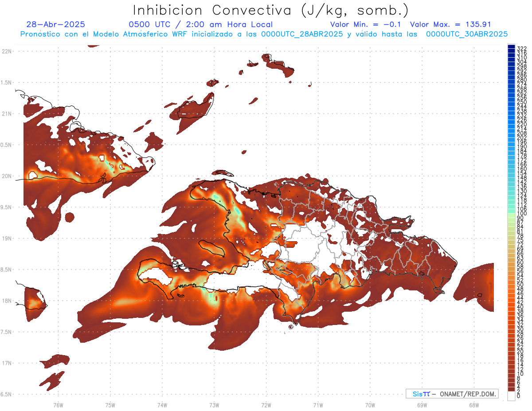Click the "70W" longitude label
This screenshot has height=411, width=532.
370,405
